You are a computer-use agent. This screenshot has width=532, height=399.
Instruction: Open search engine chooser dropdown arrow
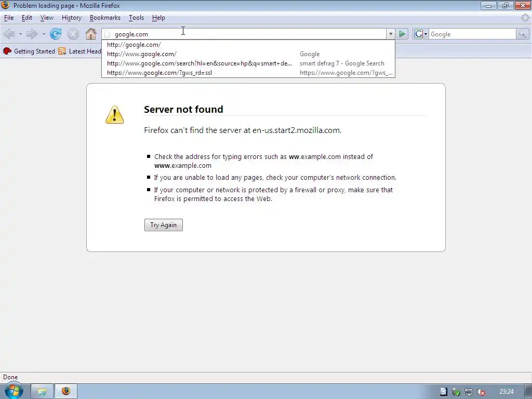(425, 34)
